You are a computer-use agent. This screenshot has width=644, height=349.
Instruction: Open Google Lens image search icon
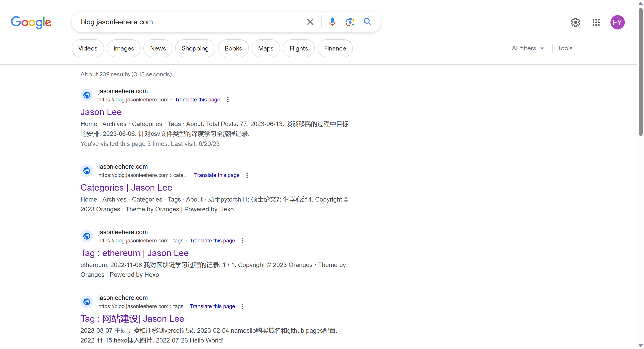[x=350, y=22]
